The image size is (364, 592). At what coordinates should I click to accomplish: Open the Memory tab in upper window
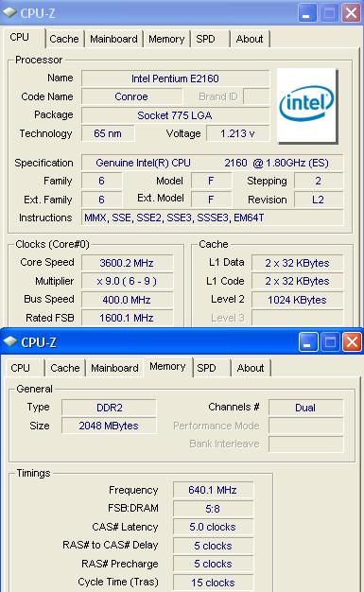click(x=166, y=39)
